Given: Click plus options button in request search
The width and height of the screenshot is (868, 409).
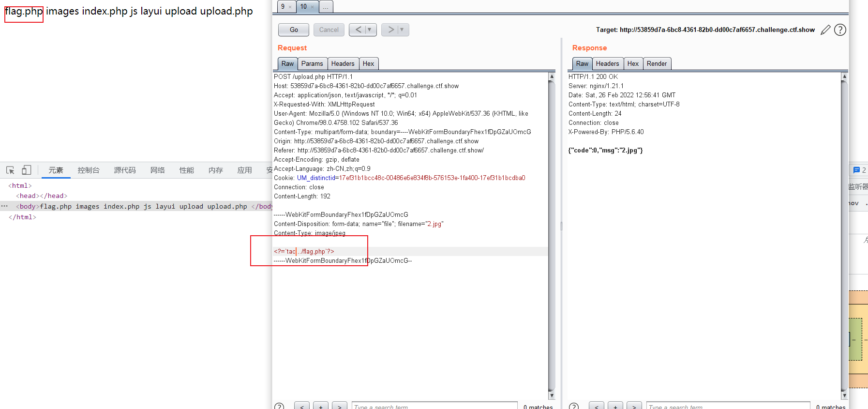Looking at the screenshot, I should [321, 406].
